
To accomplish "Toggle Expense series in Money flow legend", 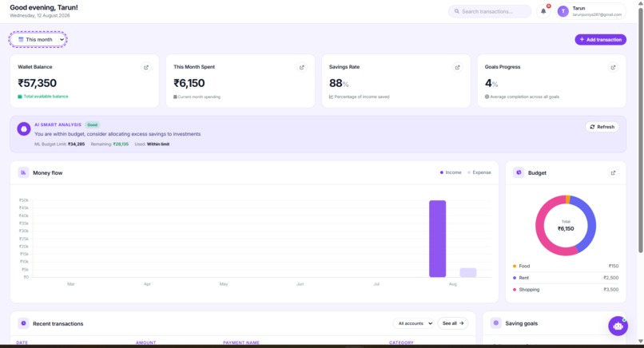I will (479, 172).
